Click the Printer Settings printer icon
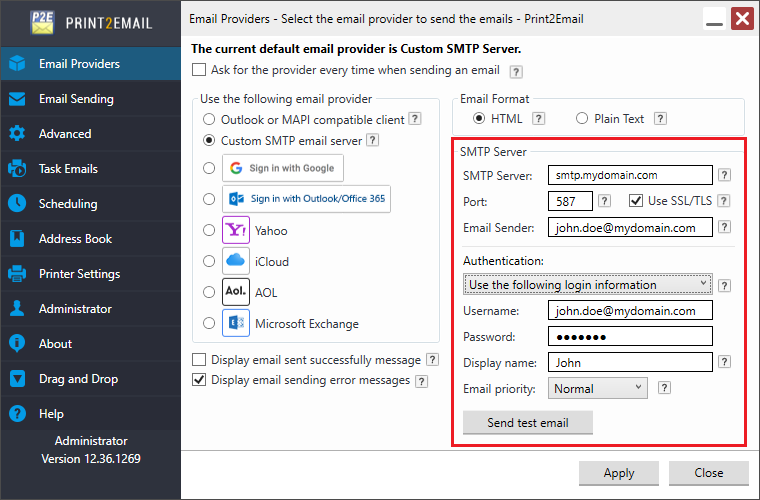Image resolution: width=760 pixels, height=500 pixels. tap(17, 274)
